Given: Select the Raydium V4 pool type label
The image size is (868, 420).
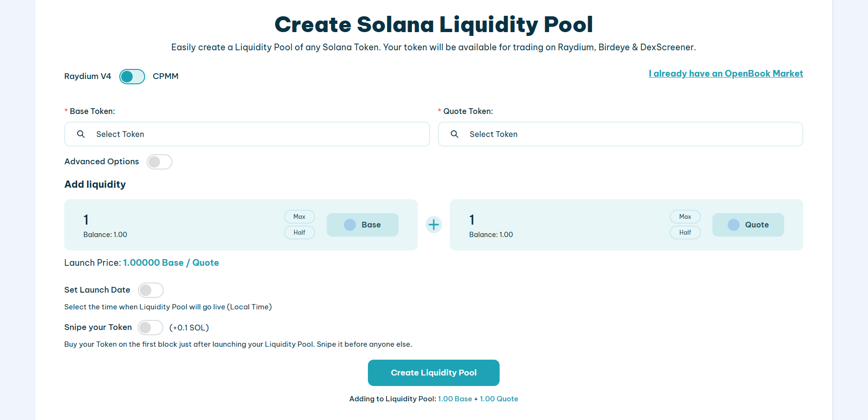Looking at the screenshot, I should pos(88,76).
